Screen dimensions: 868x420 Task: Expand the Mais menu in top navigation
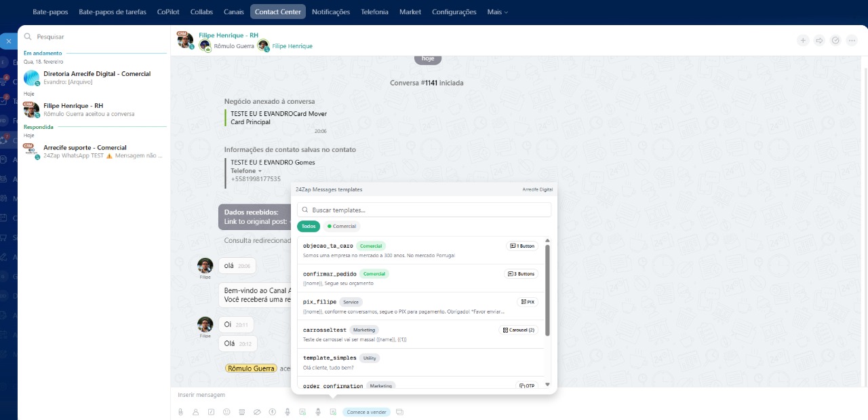[x=497, y=12]
